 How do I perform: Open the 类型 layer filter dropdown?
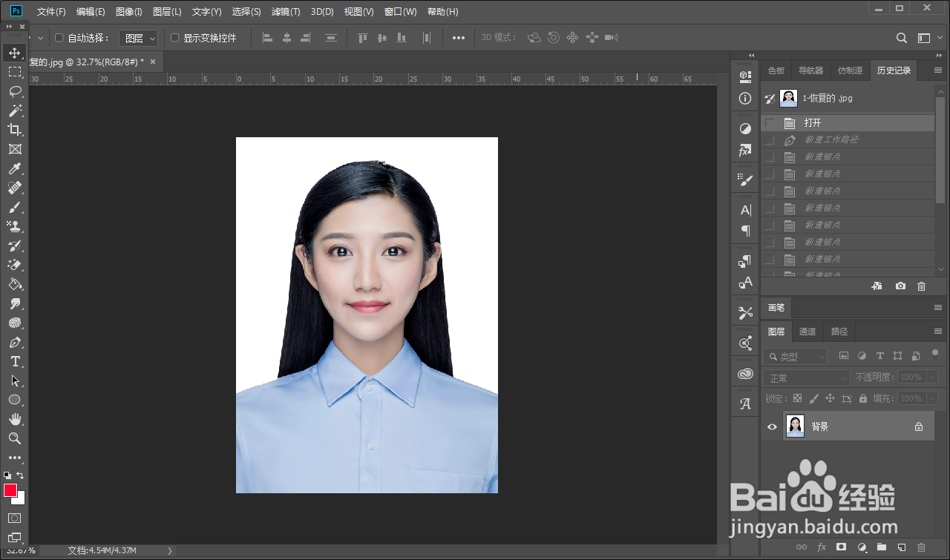click(x=796, y=357)
